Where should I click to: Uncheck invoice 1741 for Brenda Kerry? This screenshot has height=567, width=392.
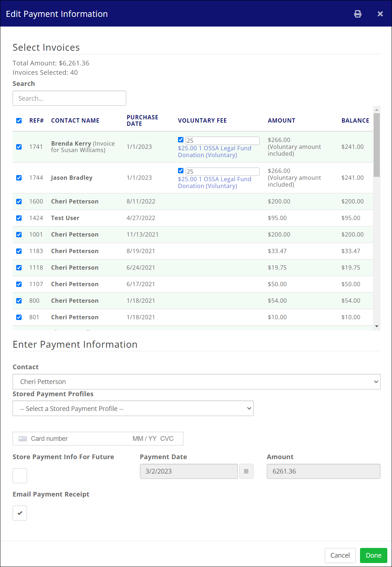[x=19, y=147]
